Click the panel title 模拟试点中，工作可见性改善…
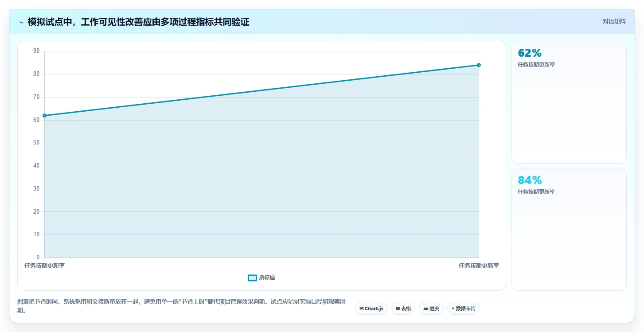Screen dimensions: 644x332 coord(138,22)
